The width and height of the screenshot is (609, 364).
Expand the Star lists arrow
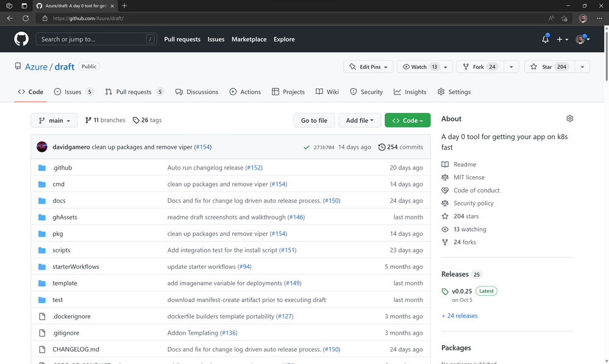pyautogui.click(x=582, y=67)
